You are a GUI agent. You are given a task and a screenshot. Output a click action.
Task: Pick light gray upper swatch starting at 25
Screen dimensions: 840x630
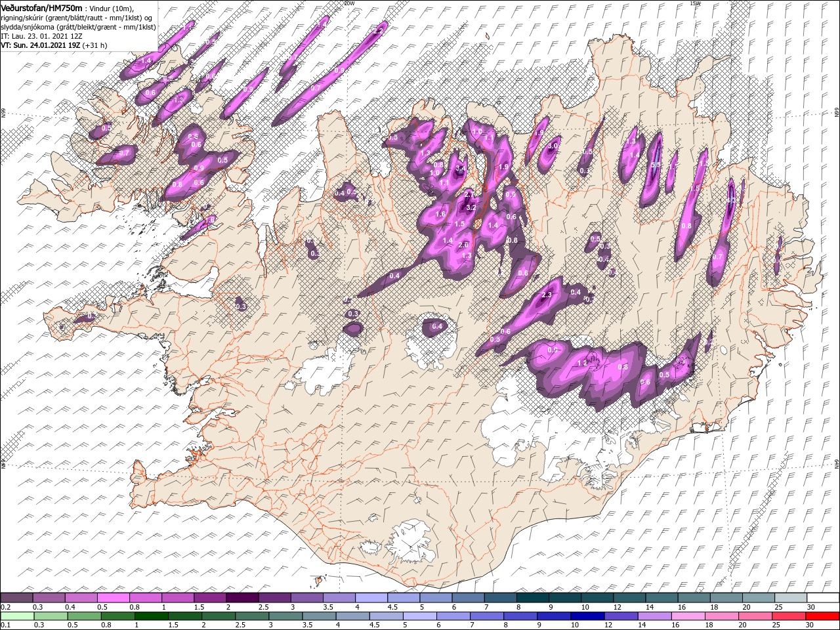(790, 598)
